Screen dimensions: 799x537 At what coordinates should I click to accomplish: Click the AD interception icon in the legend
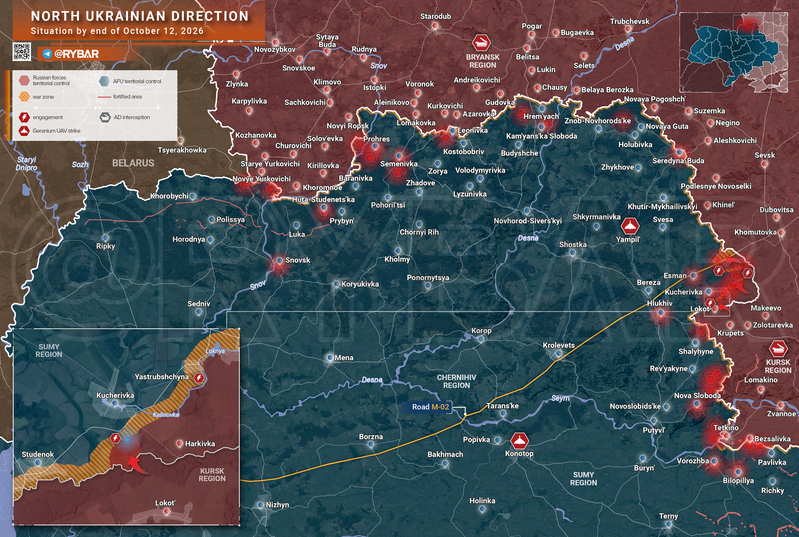click(104, 117)
